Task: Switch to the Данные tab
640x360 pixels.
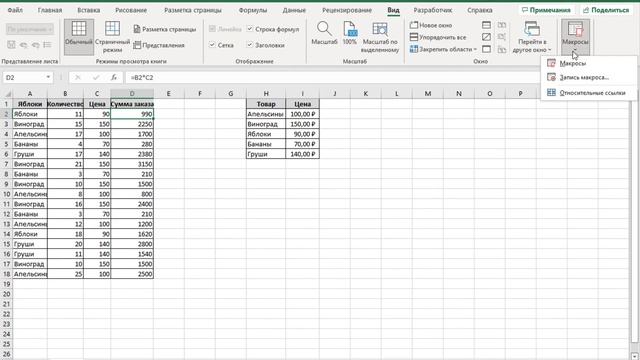Action: (294, 10)
